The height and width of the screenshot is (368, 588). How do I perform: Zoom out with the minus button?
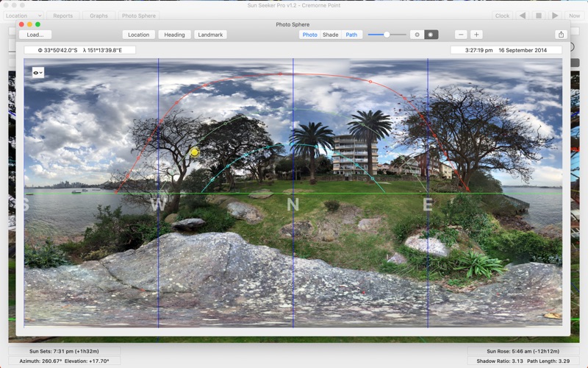[461, 35]
